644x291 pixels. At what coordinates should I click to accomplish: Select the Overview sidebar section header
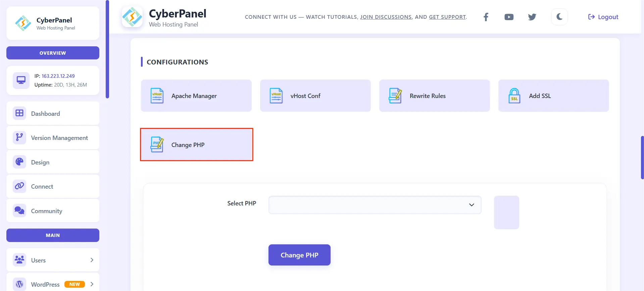pyautogui.click(x=53, y=53)
